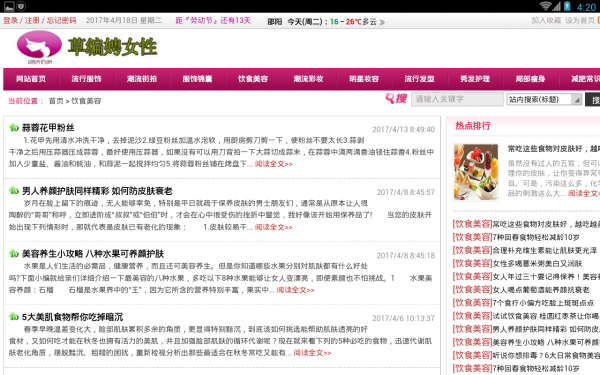This screenshot has width=600, height=375.
Task: Click the weather more arrows icon
Action: [x=382, y=22]
